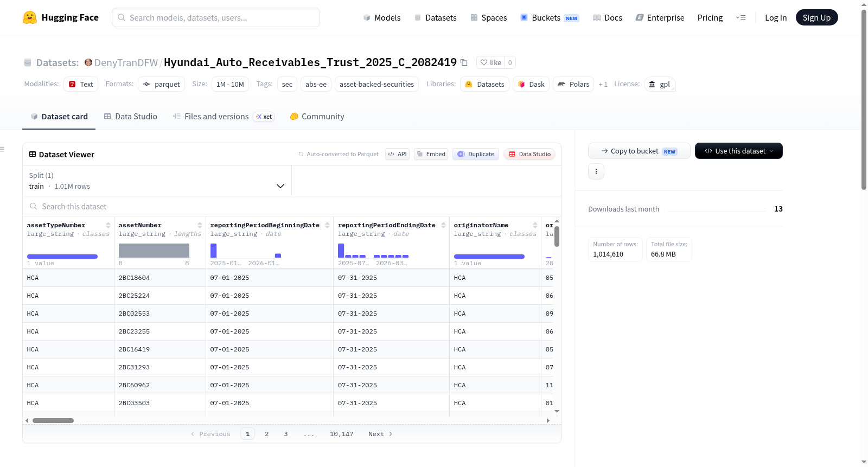Open the Pricing page
The image size is (868, 467).
click(x=710, y=17)
